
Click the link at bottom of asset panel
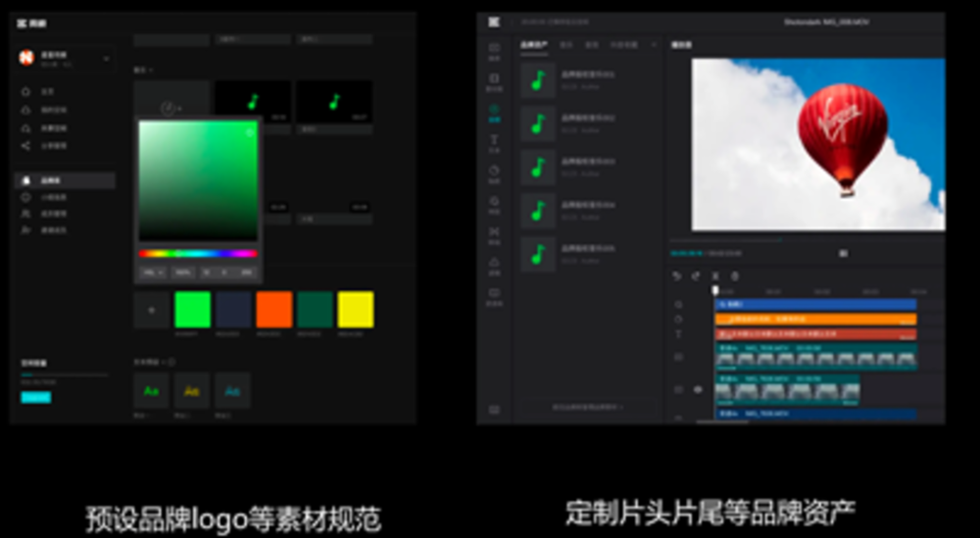click(588, 407)
